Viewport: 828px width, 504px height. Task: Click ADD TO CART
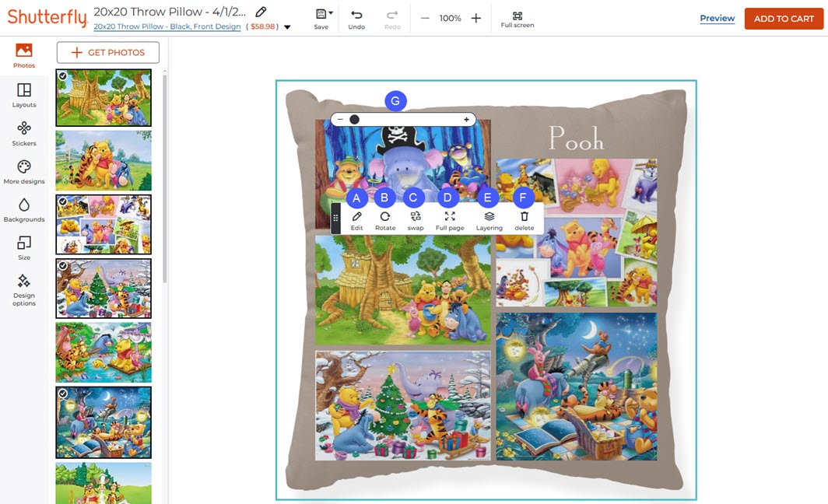click(x=784, y=19)
